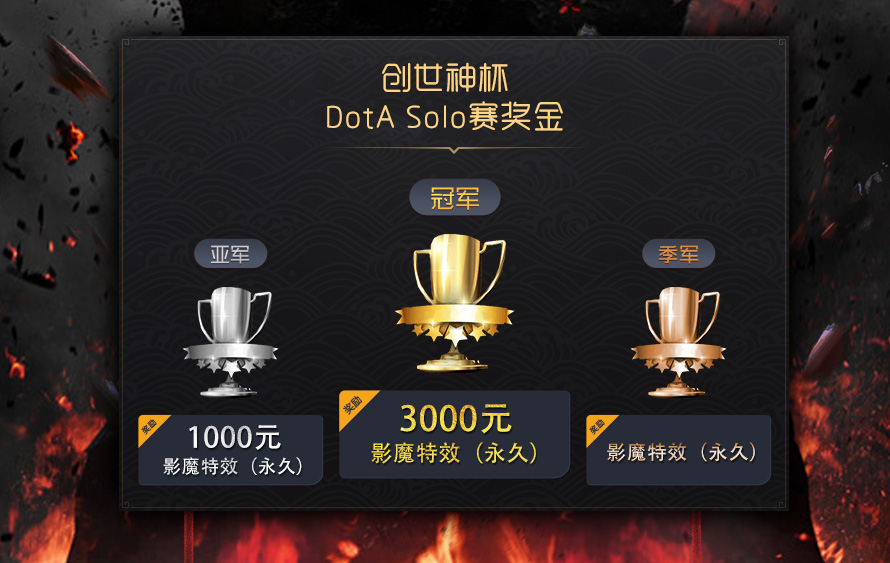Click the silver runner-up trophy icon
The image size is (890, 563).
(x=230, y=341)
